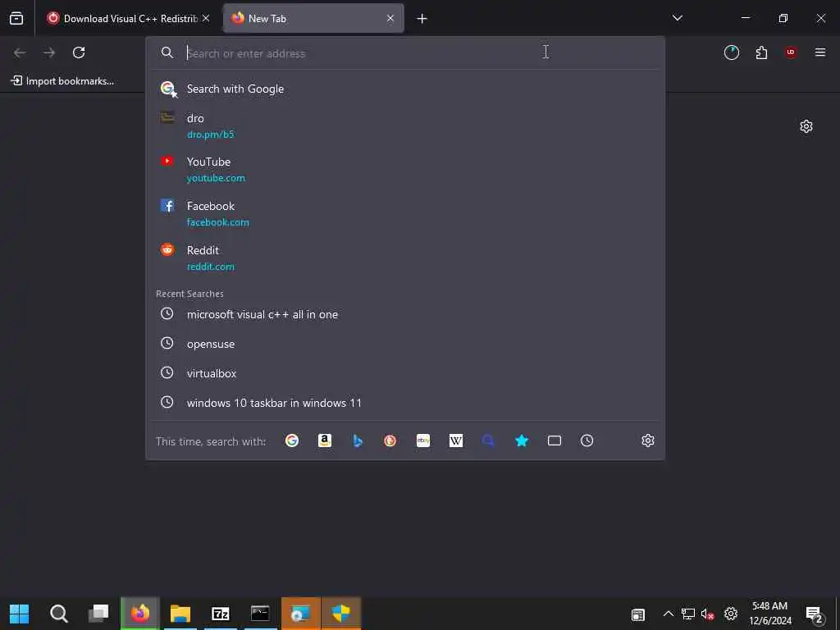Go forward using the forward arrow
This screenshot has height=630, width=840.
point(49,52)
